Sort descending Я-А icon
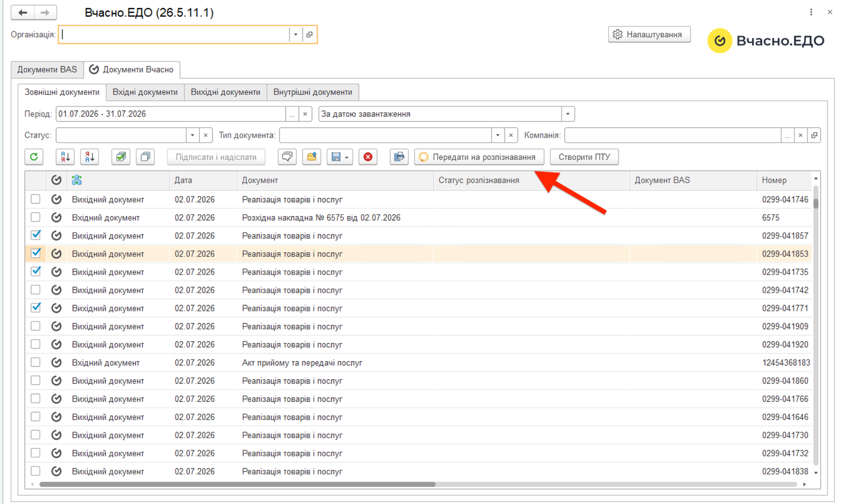 click(90, 157)
